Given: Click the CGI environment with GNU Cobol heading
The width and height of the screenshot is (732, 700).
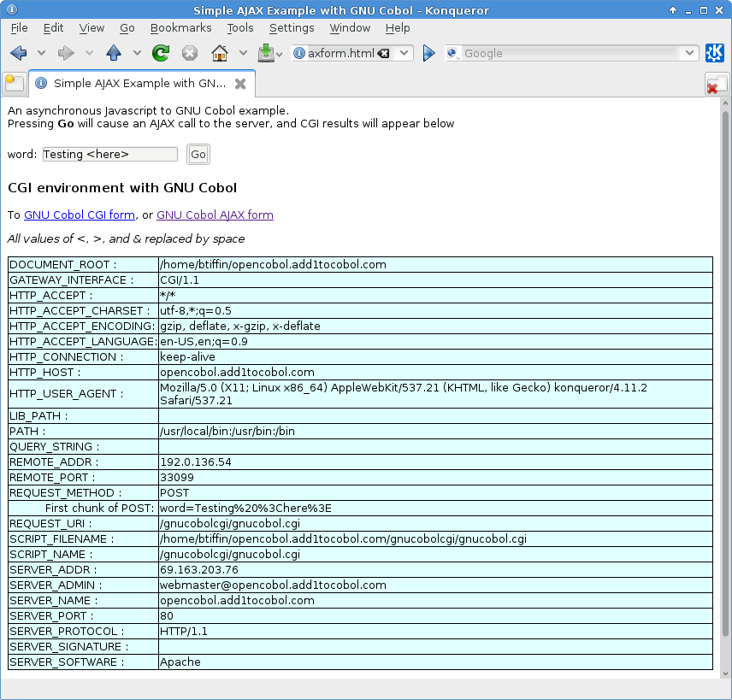Looking at the screenshot, I should pyautogui.click(x=122, y=187).
